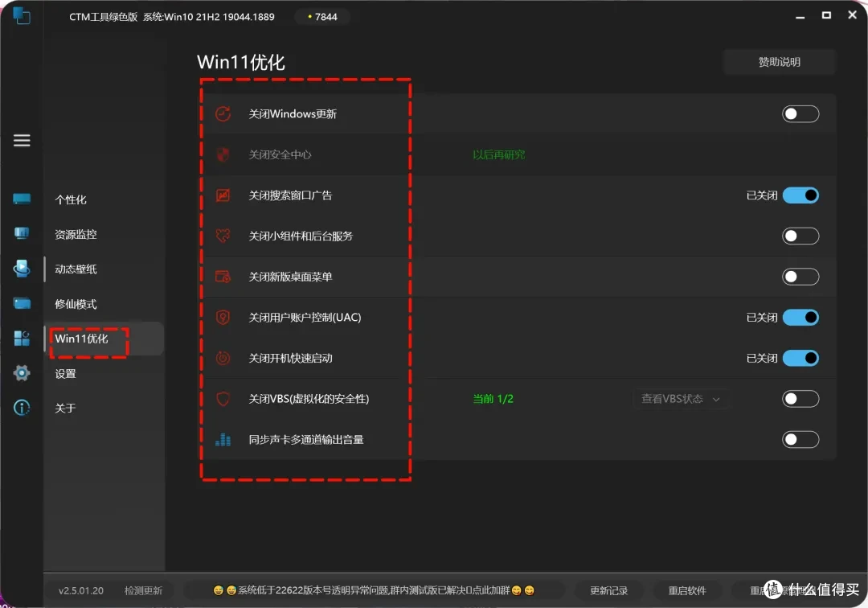Click the resource monitor icon in sidebar
The image size is (868, 608).
22,233
